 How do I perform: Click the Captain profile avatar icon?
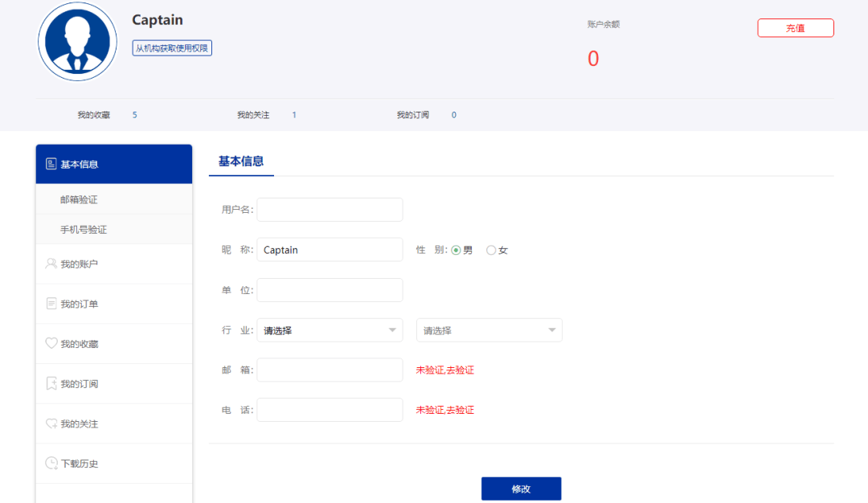pyautogui.click(x=77, y=42)
